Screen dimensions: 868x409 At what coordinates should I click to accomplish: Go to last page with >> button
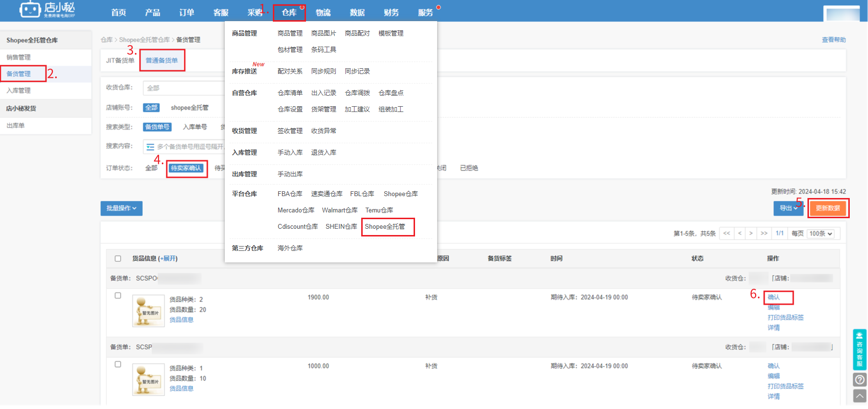(764, 234)
